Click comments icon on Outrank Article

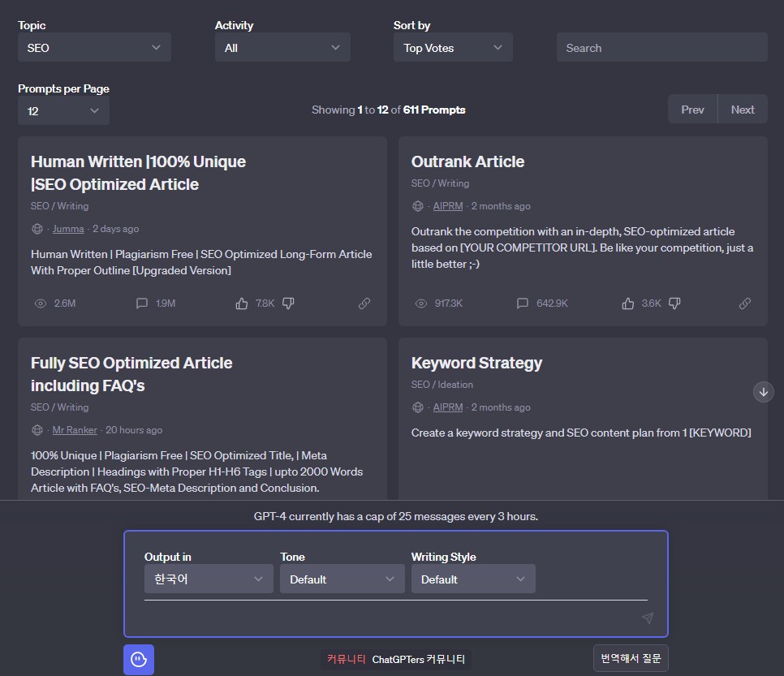click(x=523, y=304)
